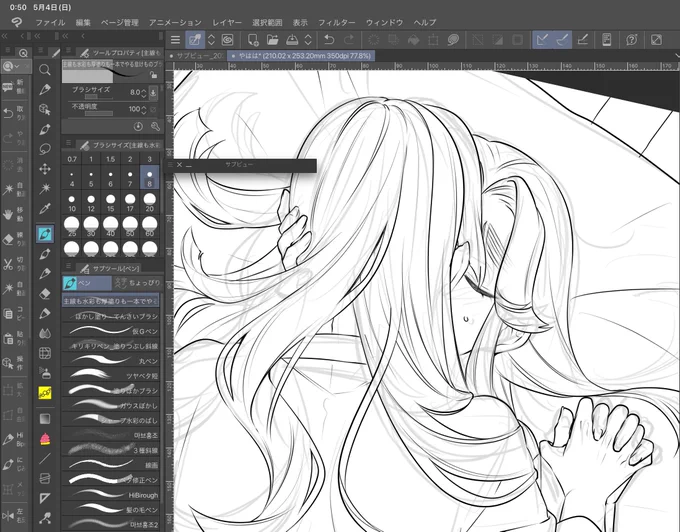Select the 仮Gペン brush

[111, 331]
